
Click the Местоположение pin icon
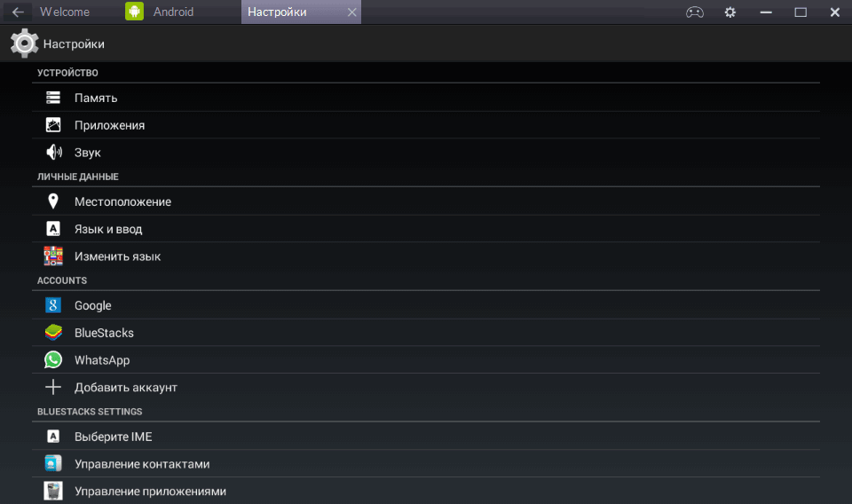(x=53, y=201)
